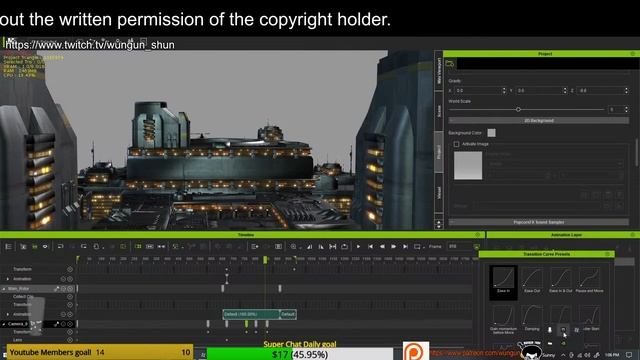Adjust the Gravity Y value stepper
Image resolution: width=640 pixels, height=360 pixels.
click(565, 91)
